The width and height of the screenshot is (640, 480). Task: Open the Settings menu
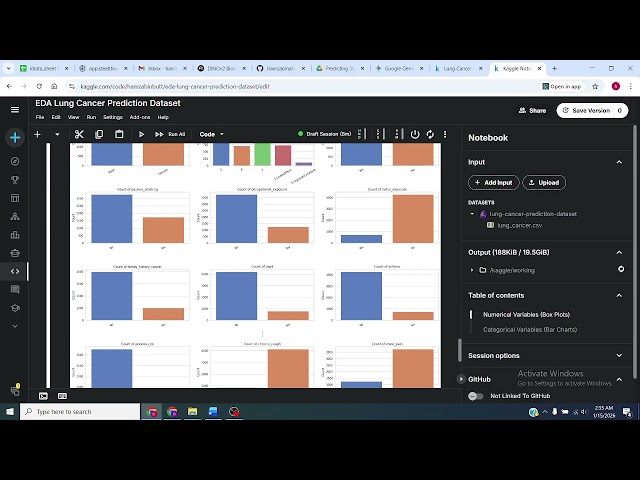(113, 117)
